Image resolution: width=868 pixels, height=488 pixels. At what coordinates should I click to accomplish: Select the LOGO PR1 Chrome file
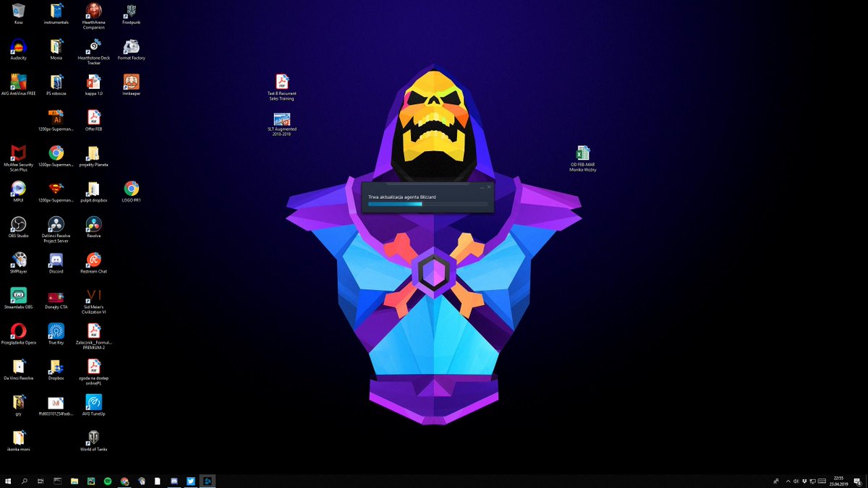click(131, 191)
